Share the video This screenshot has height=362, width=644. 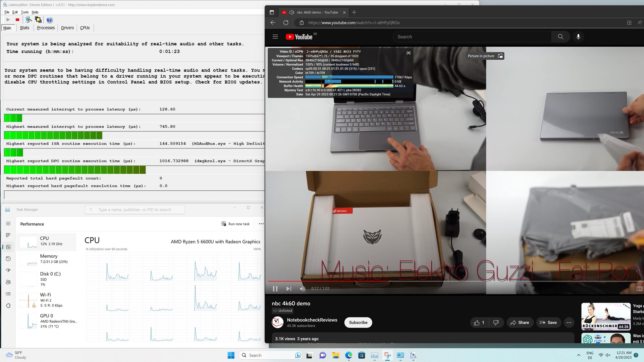click(x=520, y=322)
